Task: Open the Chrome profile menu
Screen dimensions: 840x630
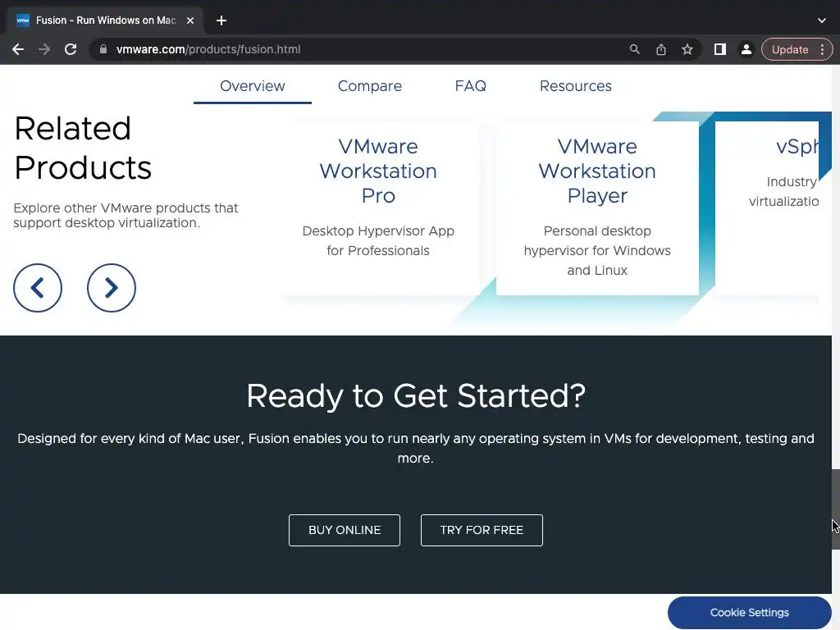Action: (746, 49)
